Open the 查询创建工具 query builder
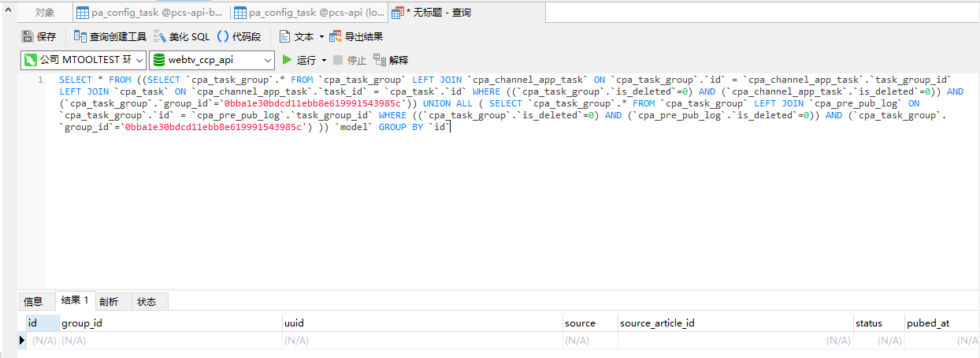 (110, 36)
